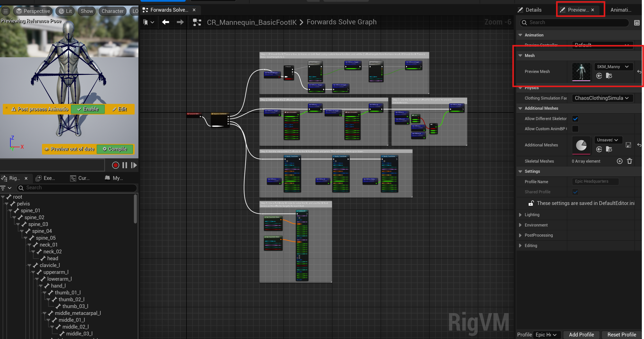Remove all Skeletal Meshes array elements
644x339 pixels.
(x=630, y=161)
